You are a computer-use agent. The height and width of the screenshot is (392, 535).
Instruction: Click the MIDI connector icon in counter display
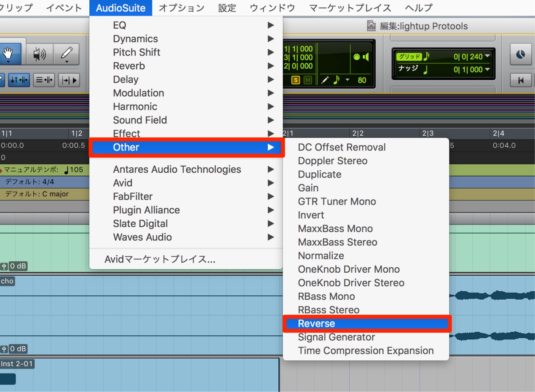pyautogui.click(x=357, y=57)
